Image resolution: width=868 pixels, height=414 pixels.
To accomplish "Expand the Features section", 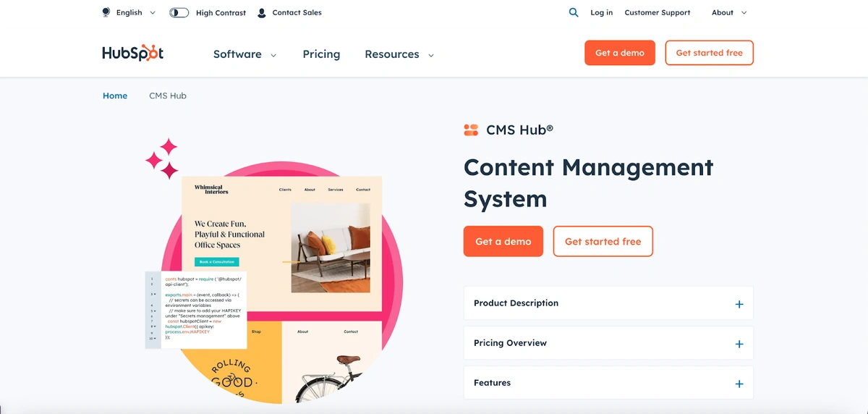I will pyautogui.click(x=608, y=383).
